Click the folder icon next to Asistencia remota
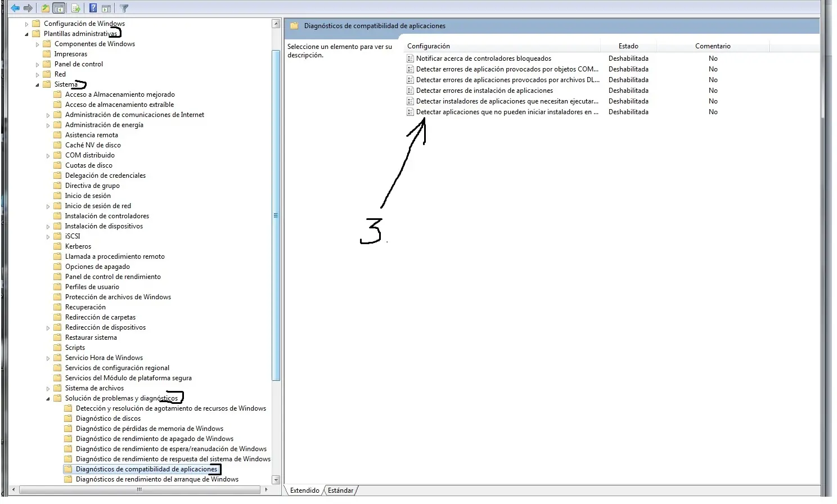837x504 pixels. point(57,135)
